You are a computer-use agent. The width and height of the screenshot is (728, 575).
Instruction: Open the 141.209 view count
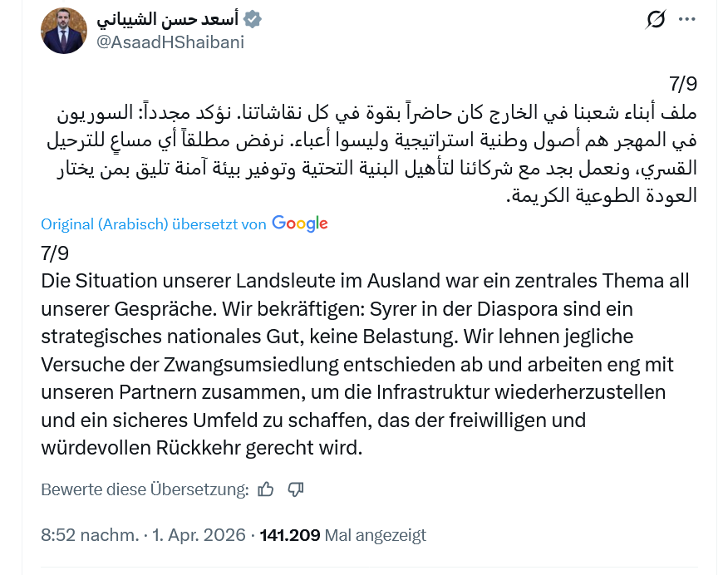(x=290, y=535)
